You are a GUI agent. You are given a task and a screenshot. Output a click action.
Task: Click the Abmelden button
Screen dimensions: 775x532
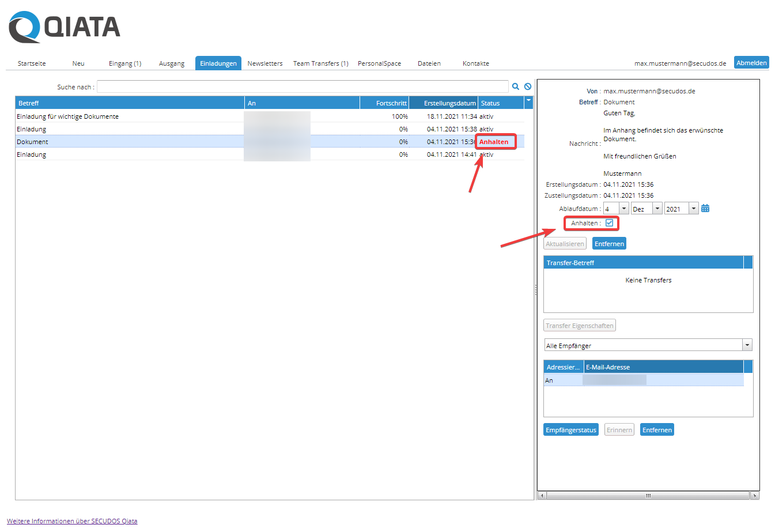(x=751, y=63)
